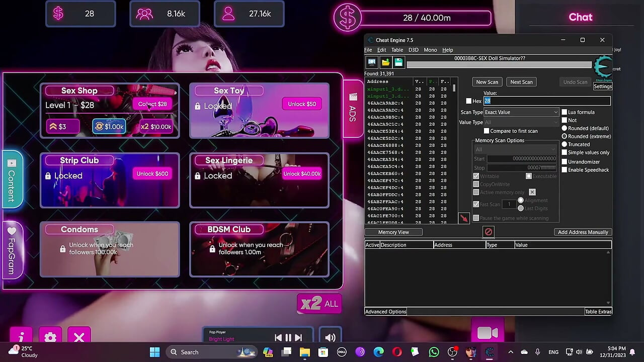This screenshot has height=362, width=644.
Task: Click the red clear-list circle icon
Action: (488, 232)
